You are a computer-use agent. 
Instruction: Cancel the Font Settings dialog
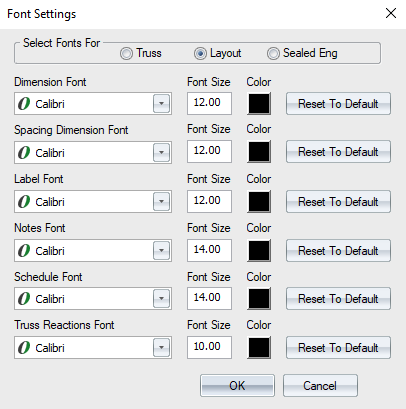320,386
